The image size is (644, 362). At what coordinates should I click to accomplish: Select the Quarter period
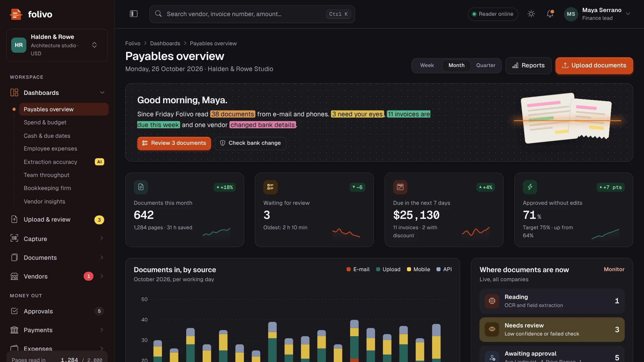486,65
